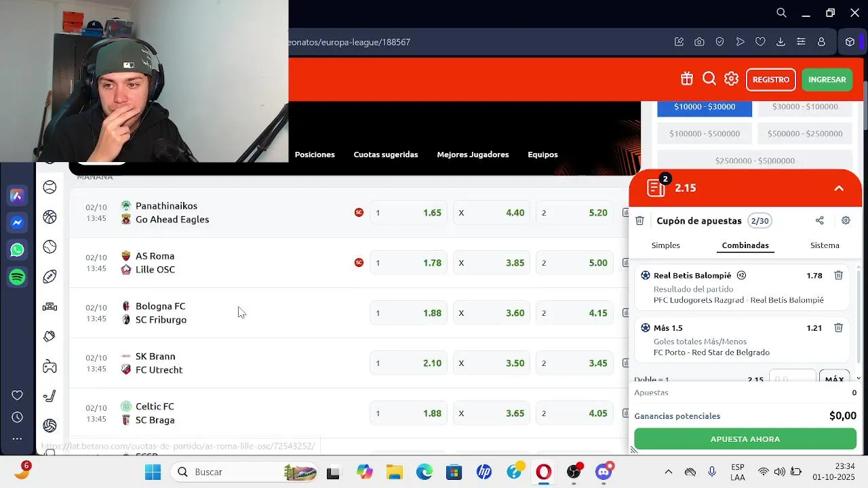This screenshot has width=868, height=488.
Task: Select the boxing glove MMA icon
Action: 50,336
